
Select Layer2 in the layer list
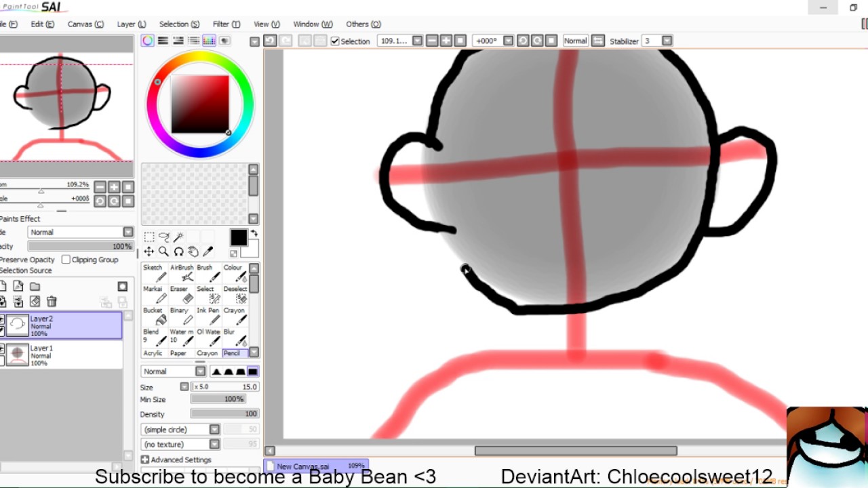pos(61,325)
